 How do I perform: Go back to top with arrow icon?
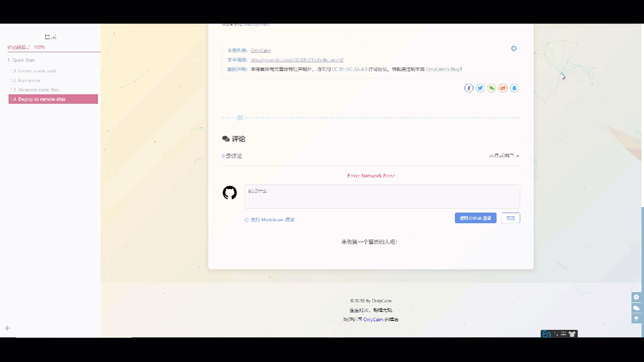pos(636,319)
